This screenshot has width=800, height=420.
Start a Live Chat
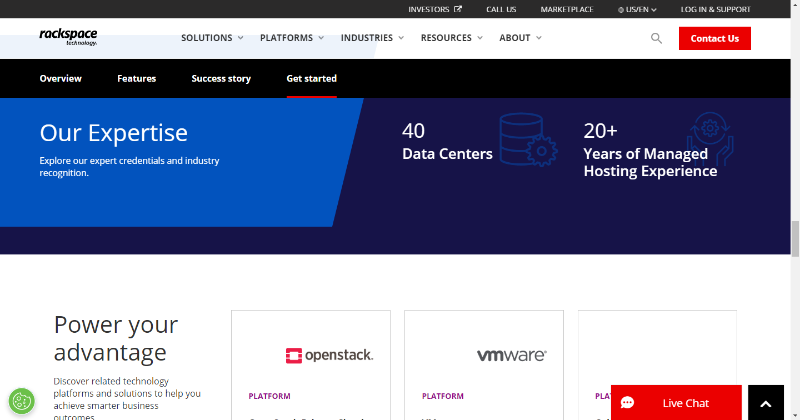click(x=676, y=403)
